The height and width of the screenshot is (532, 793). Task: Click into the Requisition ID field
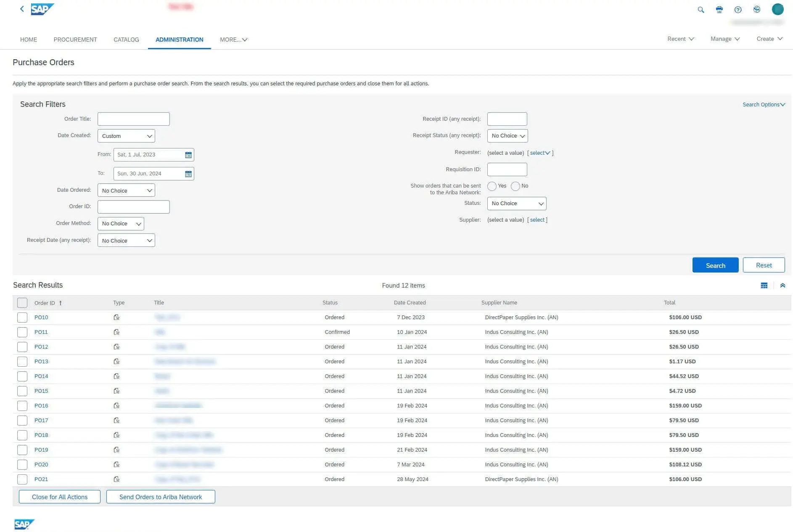[507, 169]
